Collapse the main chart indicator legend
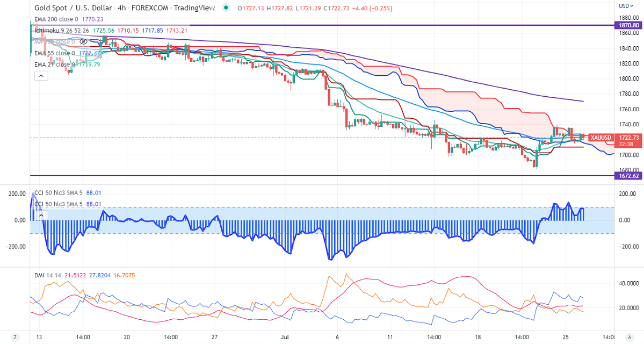 [x=41, y=76]
